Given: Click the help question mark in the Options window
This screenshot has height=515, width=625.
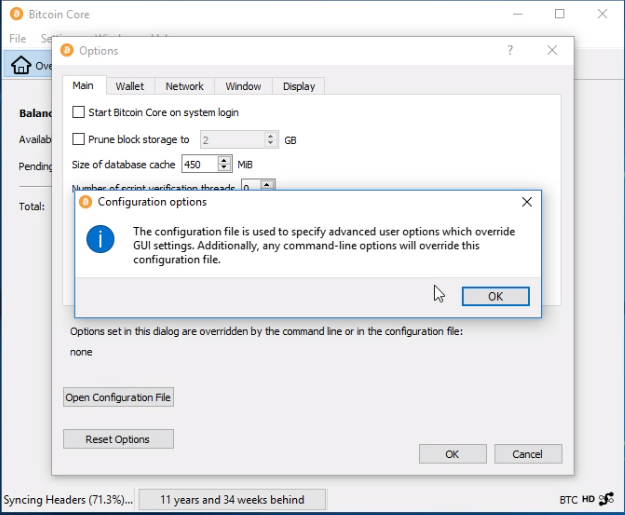Looking at the screenshot, I should coord(510,50).
